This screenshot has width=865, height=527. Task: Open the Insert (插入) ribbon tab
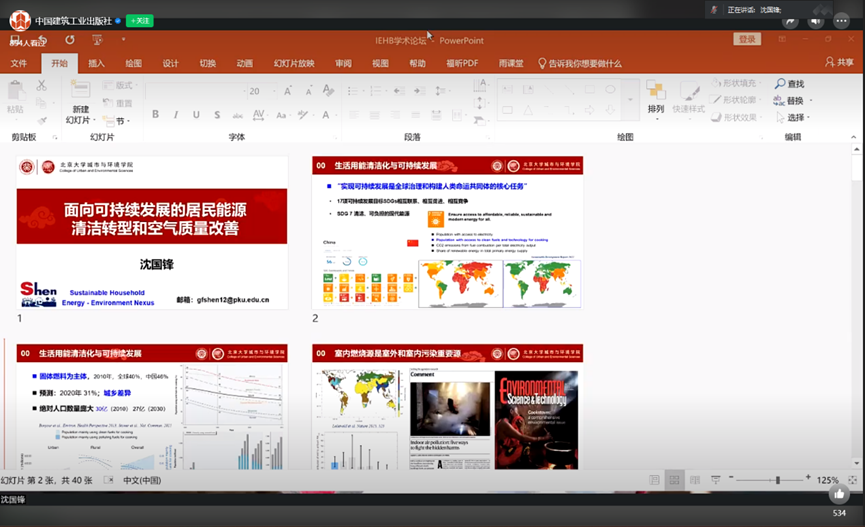[x=96, y=63]
